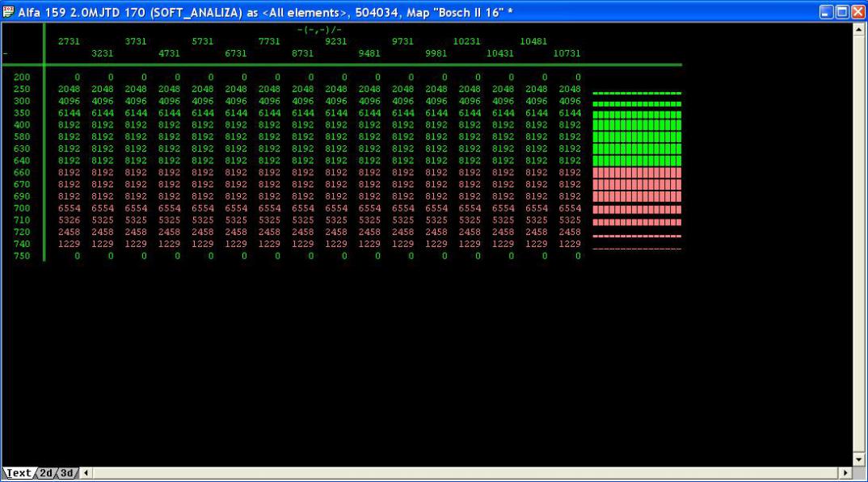Select column axis value 4731

point(170,53)
